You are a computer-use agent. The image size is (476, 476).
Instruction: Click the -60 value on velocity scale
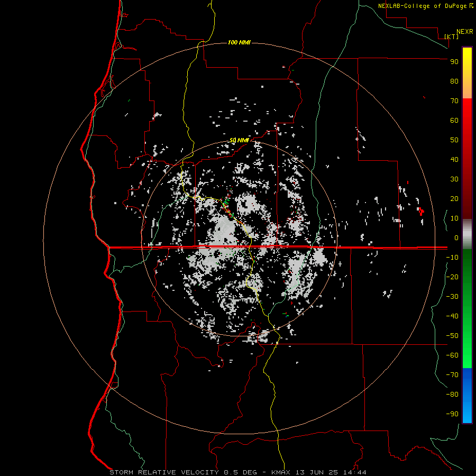[x=452, y=355]
